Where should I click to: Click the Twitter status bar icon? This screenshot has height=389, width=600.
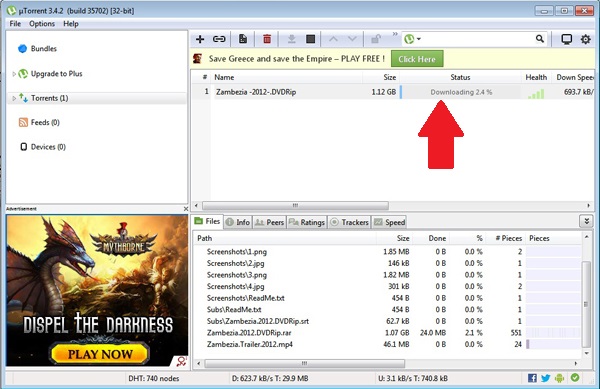[x=546, y=378]
